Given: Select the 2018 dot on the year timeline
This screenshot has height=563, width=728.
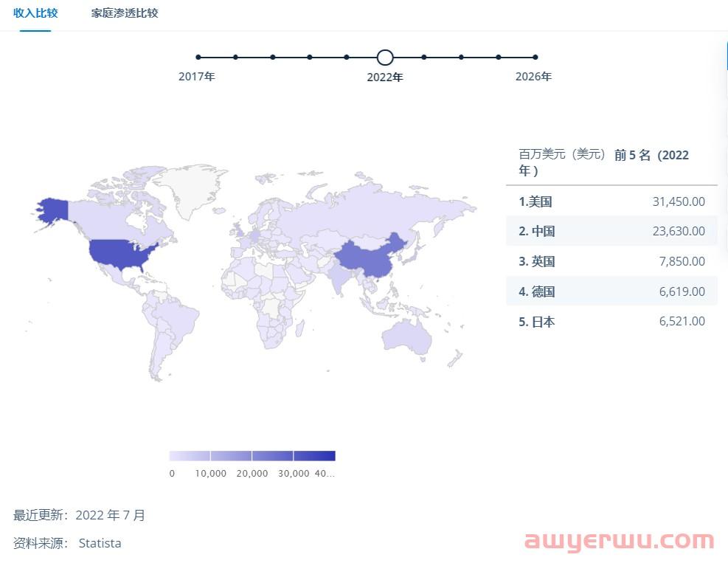Looking at the screenshot, I should click(x=235, y=57).
